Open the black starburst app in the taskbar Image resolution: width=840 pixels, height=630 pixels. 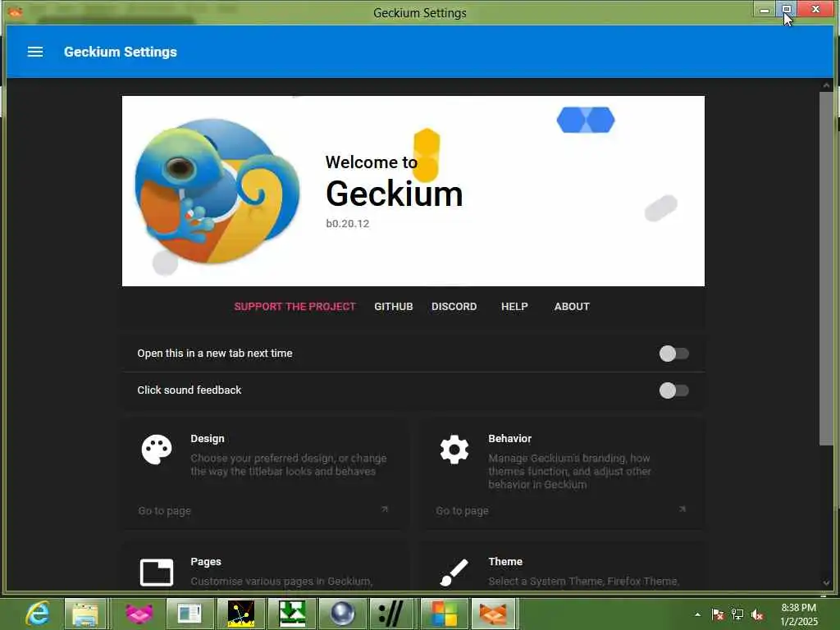point(241,614)
